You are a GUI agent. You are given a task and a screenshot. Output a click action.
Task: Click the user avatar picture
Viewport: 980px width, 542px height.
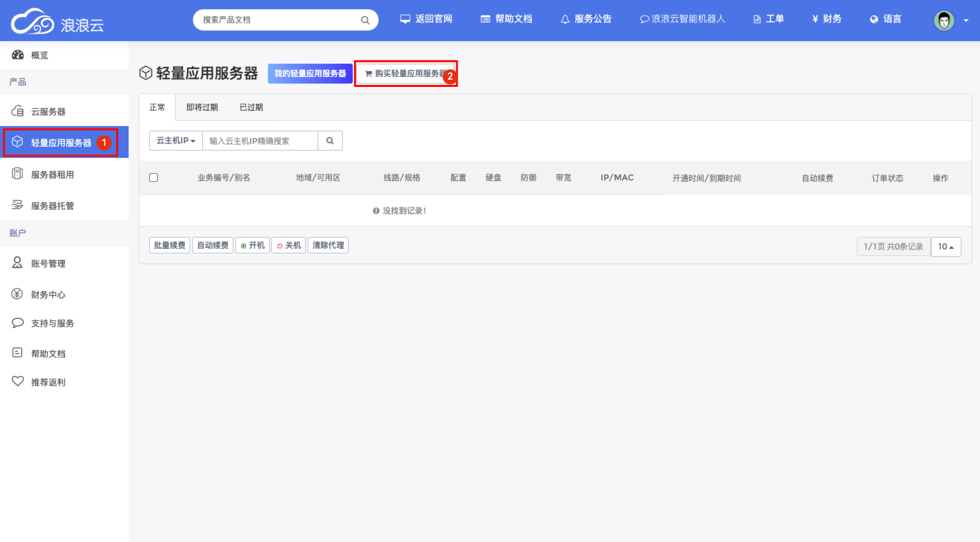[944, 21]
